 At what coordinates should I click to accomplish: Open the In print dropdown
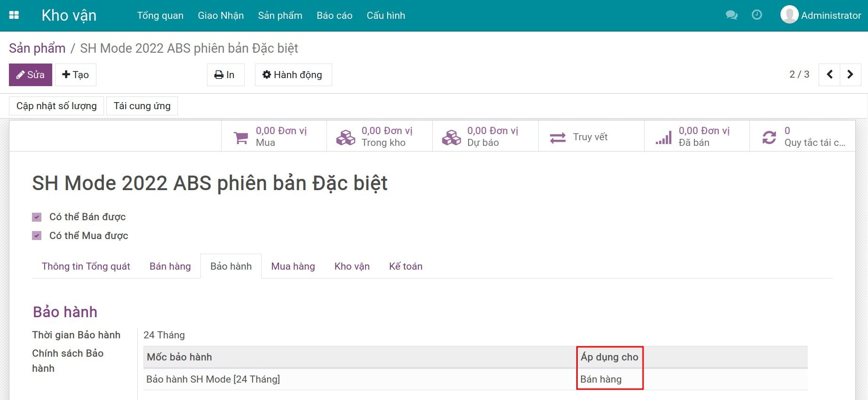click(x=225, y=75)
